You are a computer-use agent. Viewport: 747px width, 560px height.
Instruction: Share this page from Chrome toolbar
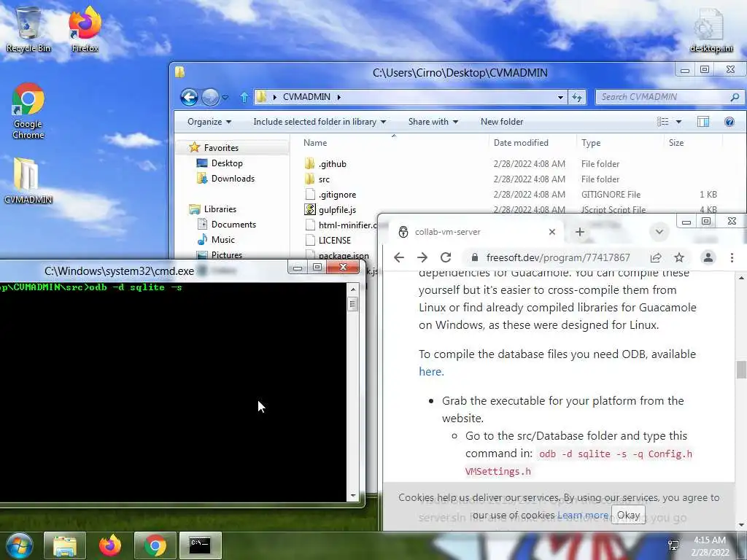(656, 257)
